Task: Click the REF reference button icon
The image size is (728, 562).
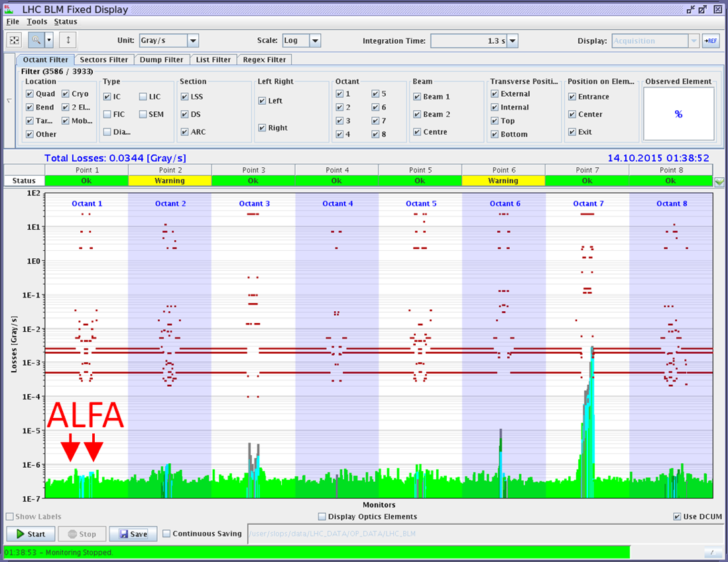Action: point(711,41)
